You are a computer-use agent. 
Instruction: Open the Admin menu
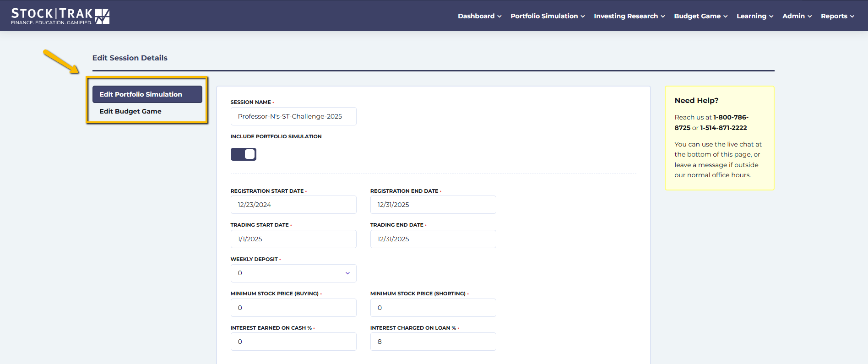[x=797, y=16]
